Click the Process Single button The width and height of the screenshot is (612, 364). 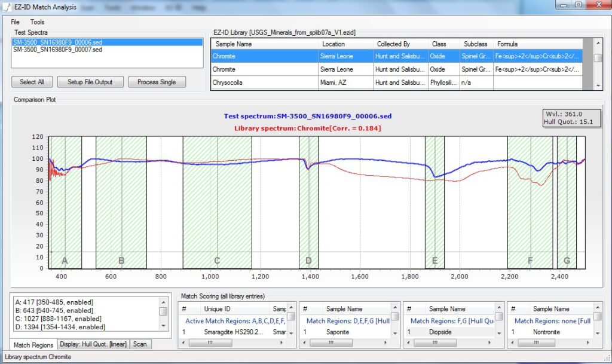156,82
